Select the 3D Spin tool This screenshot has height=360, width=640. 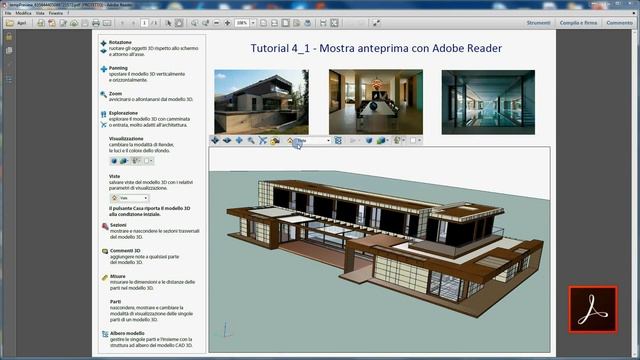(x=227, y=140)
